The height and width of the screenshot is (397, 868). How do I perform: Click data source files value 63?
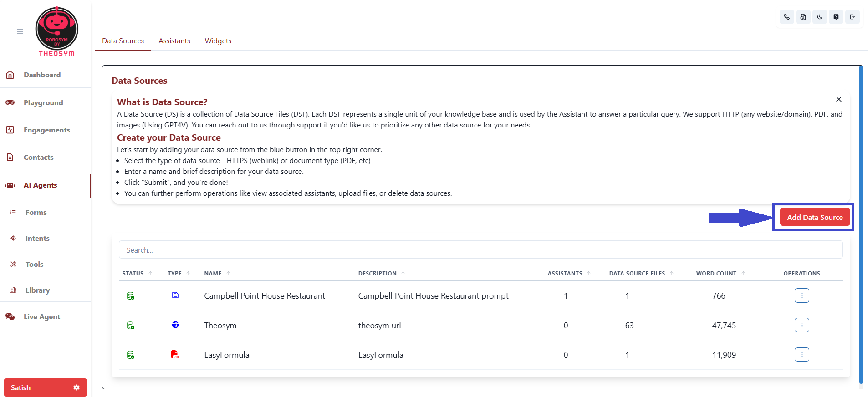tap(629, 326)
